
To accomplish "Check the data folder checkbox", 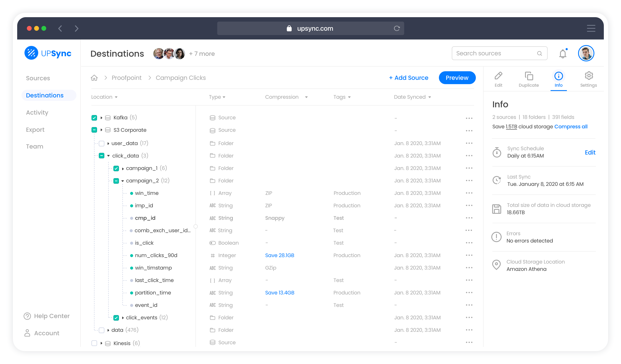I will click(x=102, y=330).
